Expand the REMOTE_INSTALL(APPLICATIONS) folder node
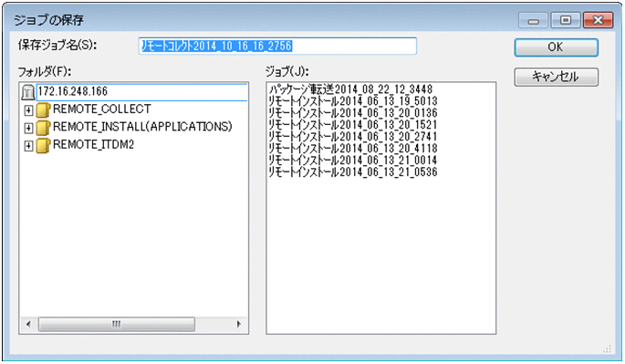The width and height of the screenshot is (625, 364). tap(28, 128)
